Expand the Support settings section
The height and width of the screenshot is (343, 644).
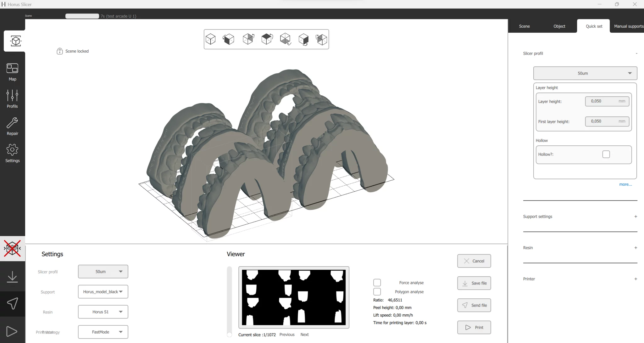pyautogui.click(x=636, y=216)
